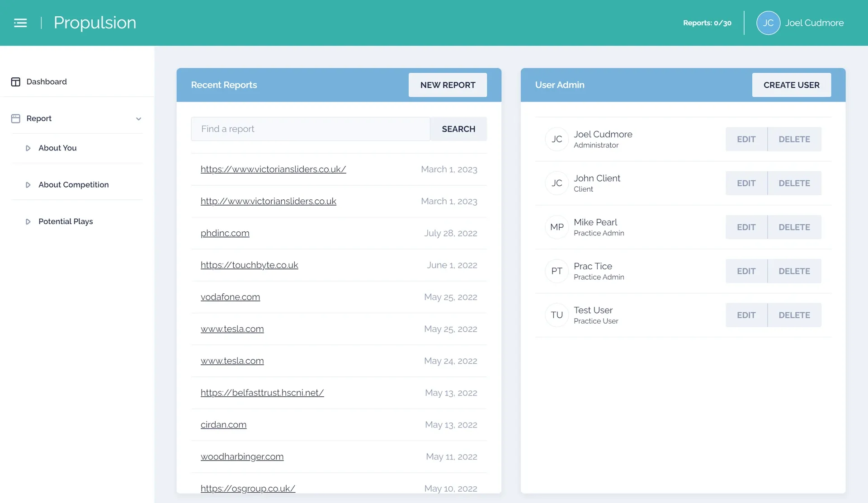Select the Report menu item
The width and height of the screenshot is (868, 503).
(x=39, y=118)
